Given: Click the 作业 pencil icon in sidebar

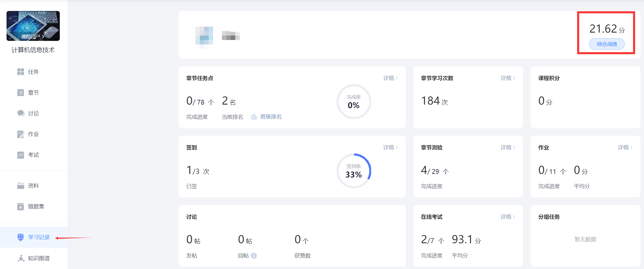Looking at the screenshot, I should pos(20,134).
